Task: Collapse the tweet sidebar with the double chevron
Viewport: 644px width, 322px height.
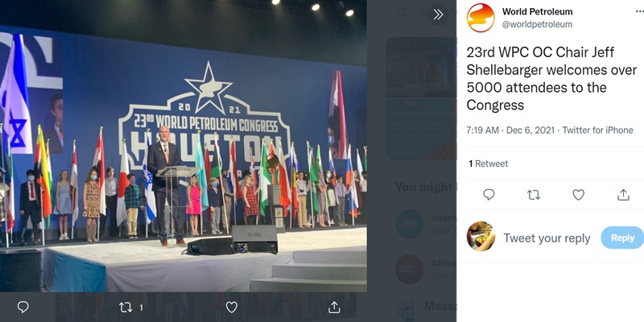Action: tap(438, 14)
